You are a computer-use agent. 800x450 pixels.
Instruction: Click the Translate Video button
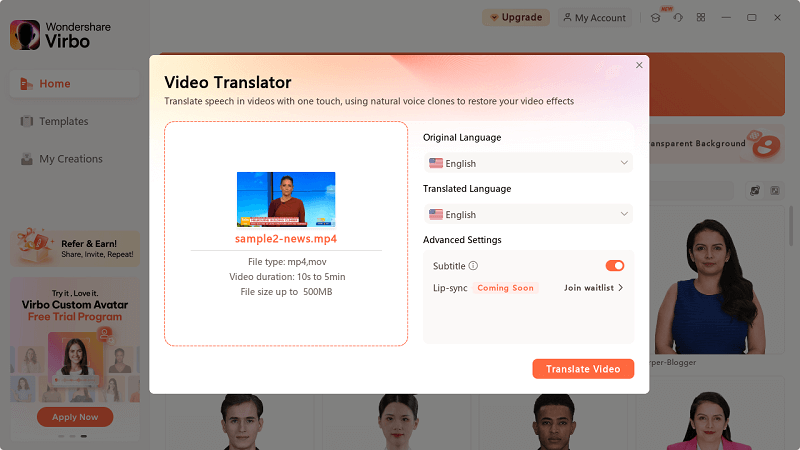(583, 369)
